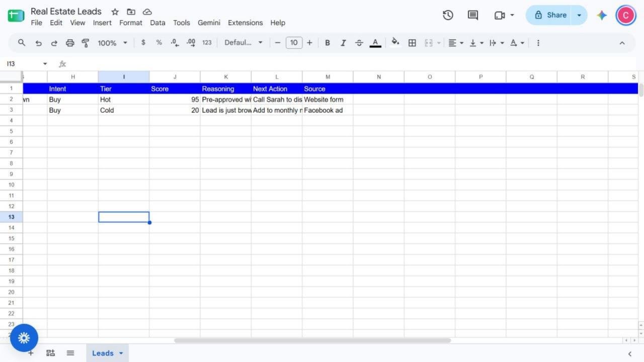Toggle bold formatting
The image size is (644, 362).
328,43
